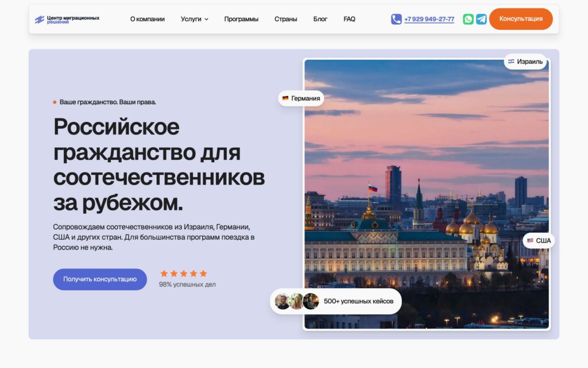588x368 pixels.
Task: Click the phone handset icon
Action: coord(396,19)
